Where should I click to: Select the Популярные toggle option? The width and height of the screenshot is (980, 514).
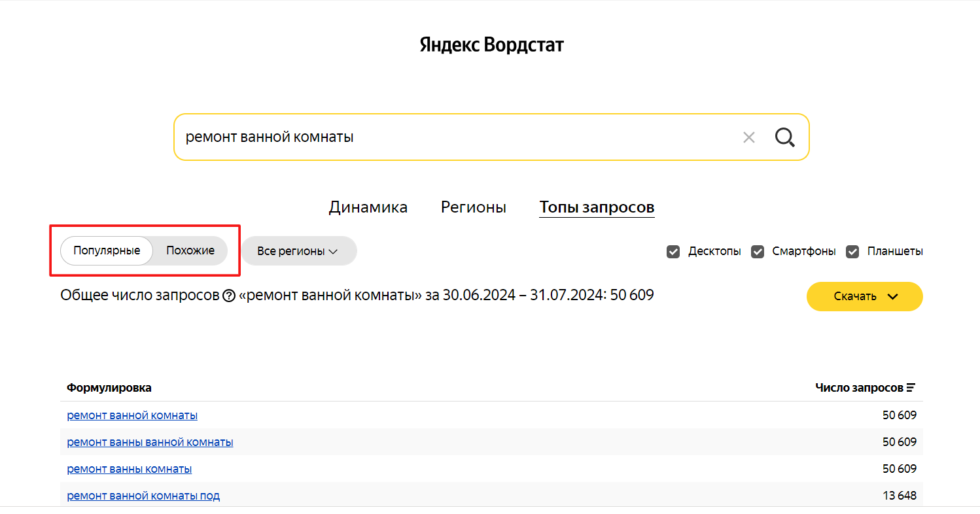[x=107, y=250]
